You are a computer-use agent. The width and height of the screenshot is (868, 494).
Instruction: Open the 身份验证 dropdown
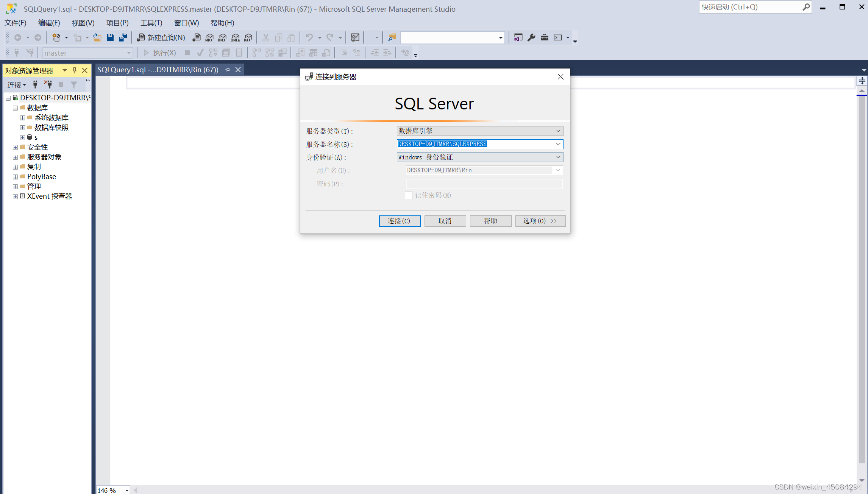click(x=558, y=157)
